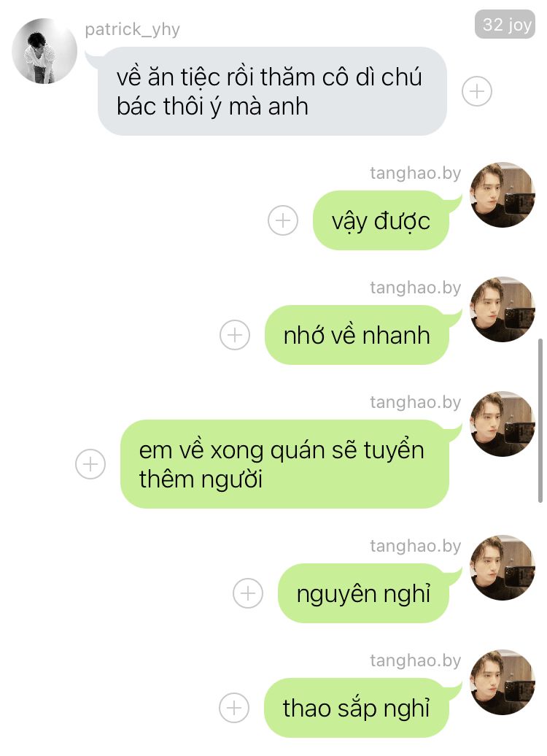Open tanghao.by avatar next to 'nhớ về nhanh'
The width and height of the screenshot is (547, 756).
[503, 309]
